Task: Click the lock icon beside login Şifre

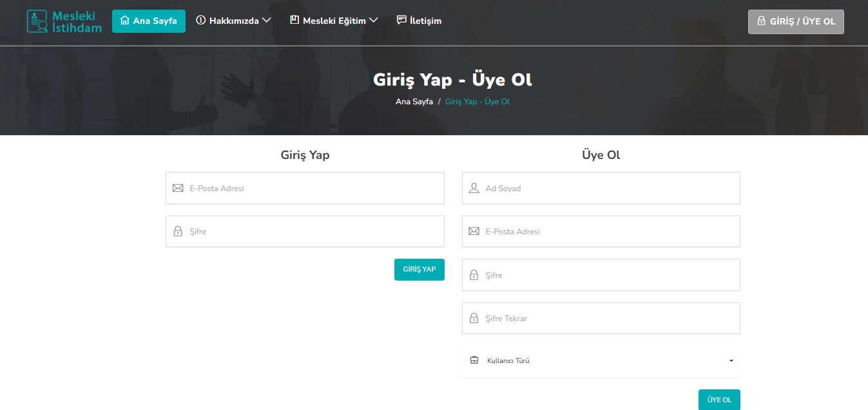Action: tap(178, 232)
